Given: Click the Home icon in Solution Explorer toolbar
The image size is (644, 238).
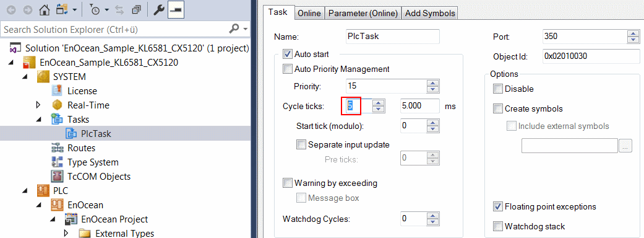Looking at the screenshot, I should click(45, 11).
